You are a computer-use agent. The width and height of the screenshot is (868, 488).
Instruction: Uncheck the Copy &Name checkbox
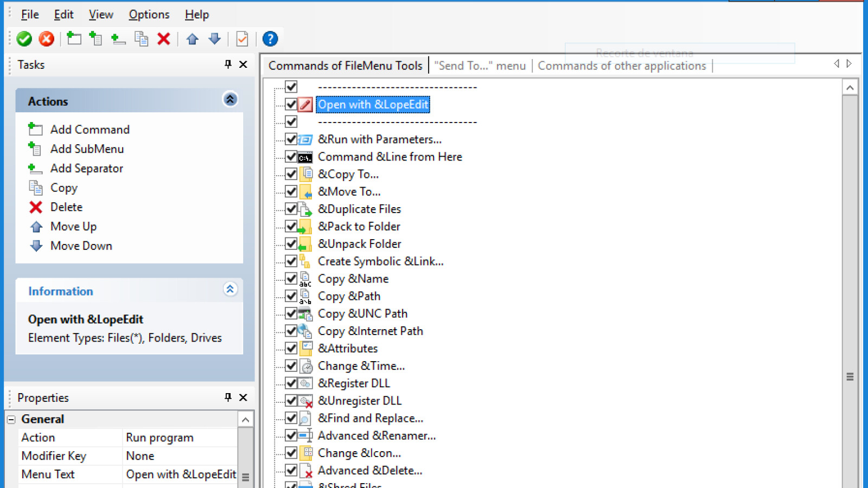(291, 279)
